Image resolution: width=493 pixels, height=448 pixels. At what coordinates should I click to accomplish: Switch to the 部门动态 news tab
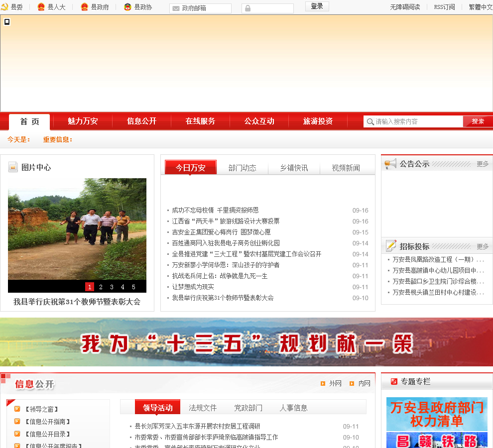coord(242,168)
